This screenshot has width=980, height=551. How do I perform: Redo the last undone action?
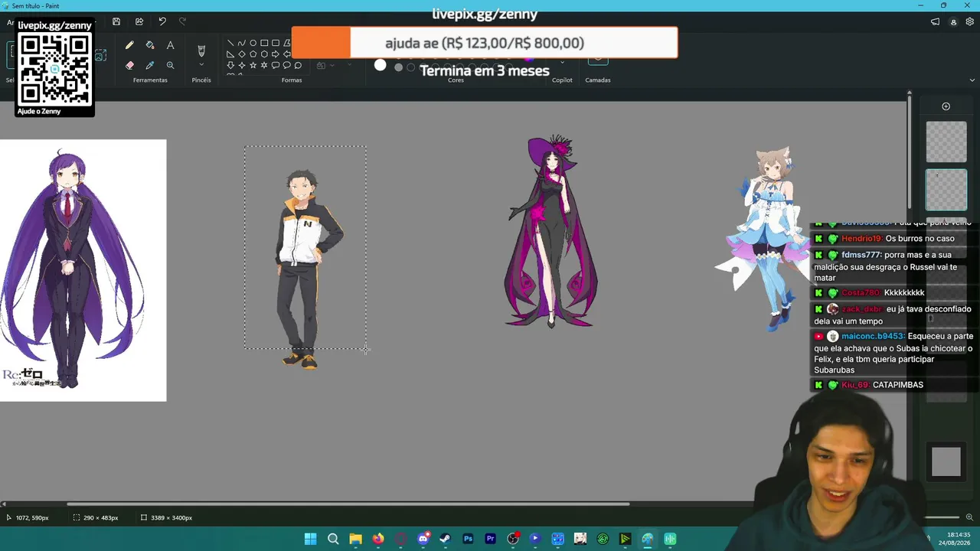click(182, 21)
